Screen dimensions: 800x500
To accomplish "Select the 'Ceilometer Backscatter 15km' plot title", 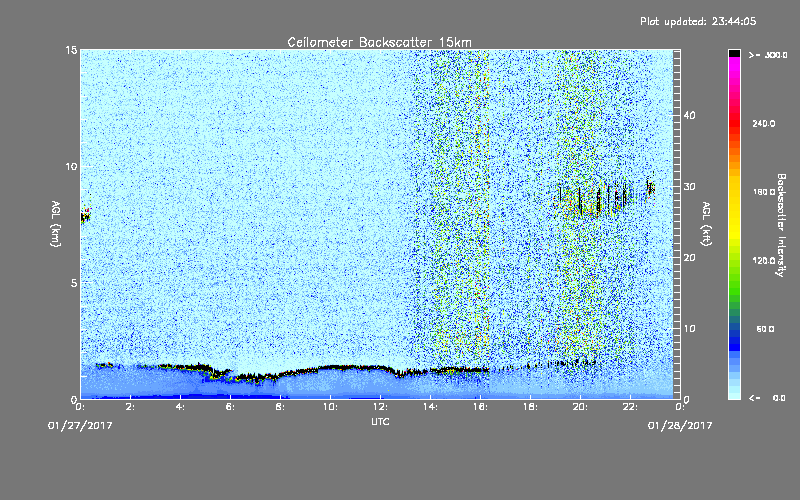I will [x=379, y=42].
